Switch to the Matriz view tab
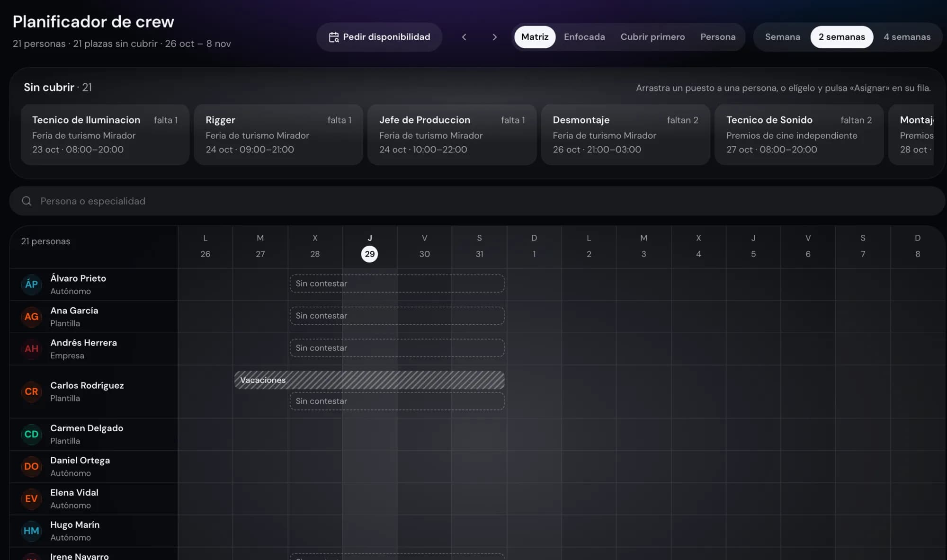Screen dimensions: 947x560 click(535, 37)
